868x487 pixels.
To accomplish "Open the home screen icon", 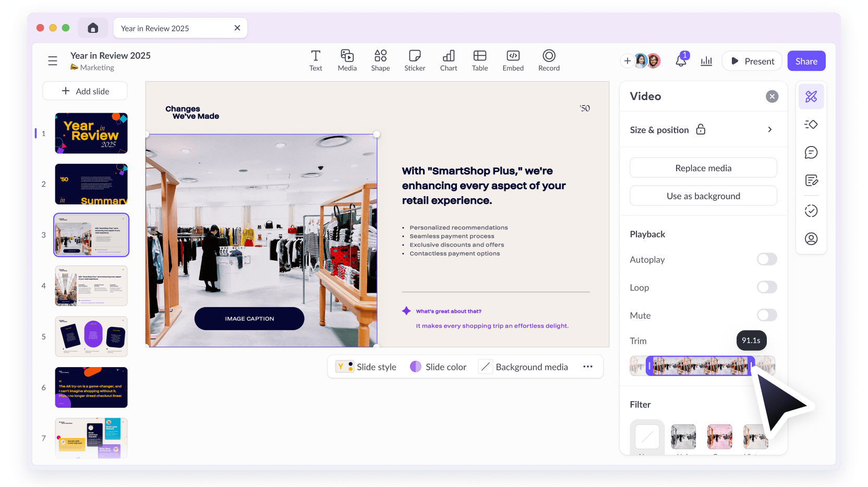I will coord(93,28).
